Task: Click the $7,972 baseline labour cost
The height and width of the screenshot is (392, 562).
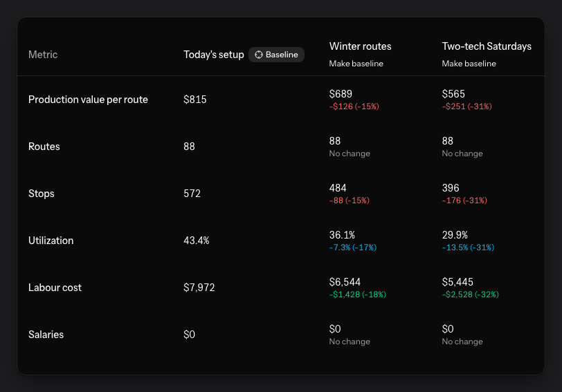Action: (x=199, y=288)
